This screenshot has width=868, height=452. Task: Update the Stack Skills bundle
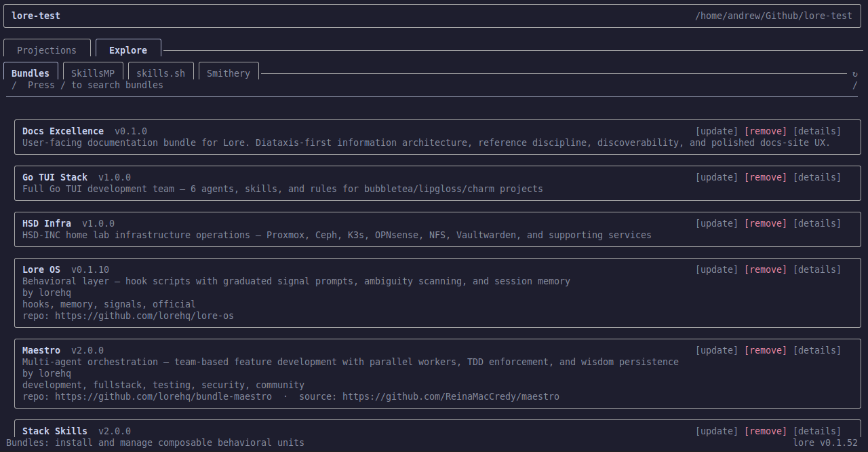716,430
